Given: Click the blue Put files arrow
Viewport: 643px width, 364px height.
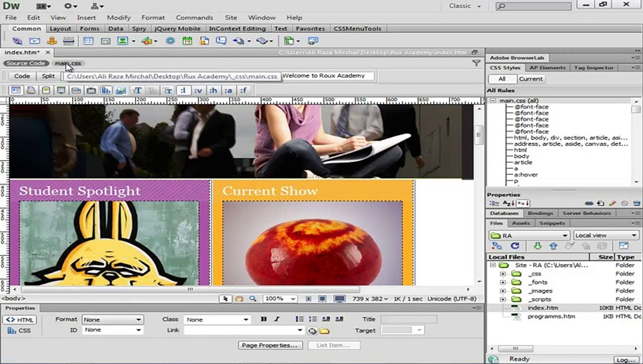Looking at the screenshot, I should tap(553, 246).
